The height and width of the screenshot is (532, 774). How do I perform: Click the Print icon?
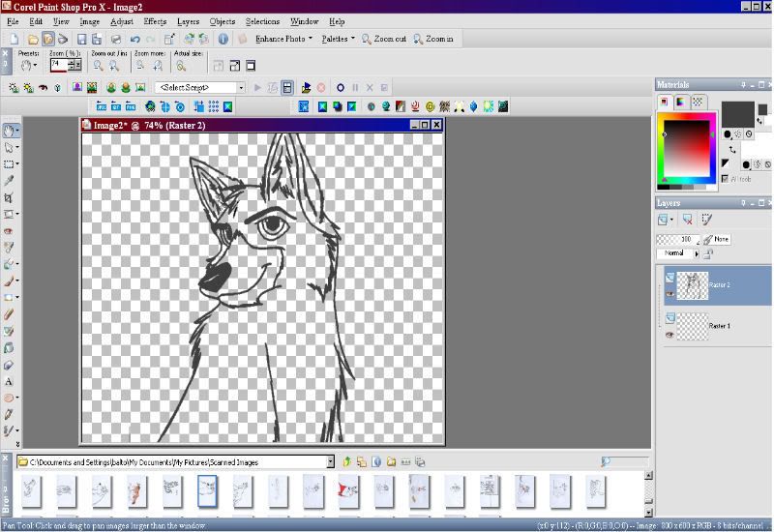point(116,39)
